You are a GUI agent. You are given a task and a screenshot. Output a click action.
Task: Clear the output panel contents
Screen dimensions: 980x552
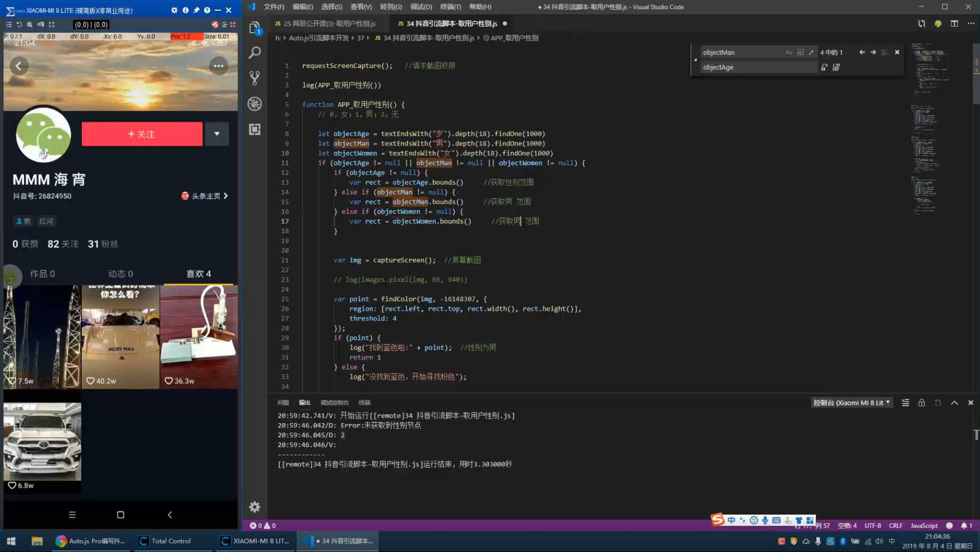[x=905, y=403]
